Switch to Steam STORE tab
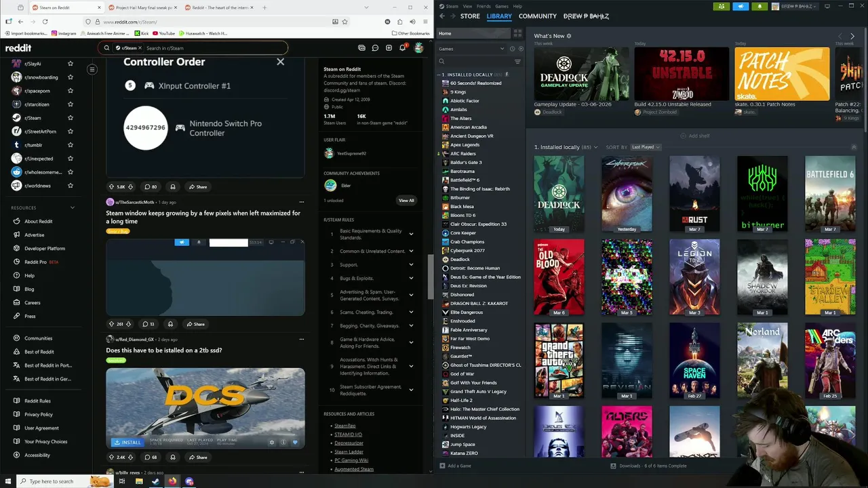 click(470, 16)
